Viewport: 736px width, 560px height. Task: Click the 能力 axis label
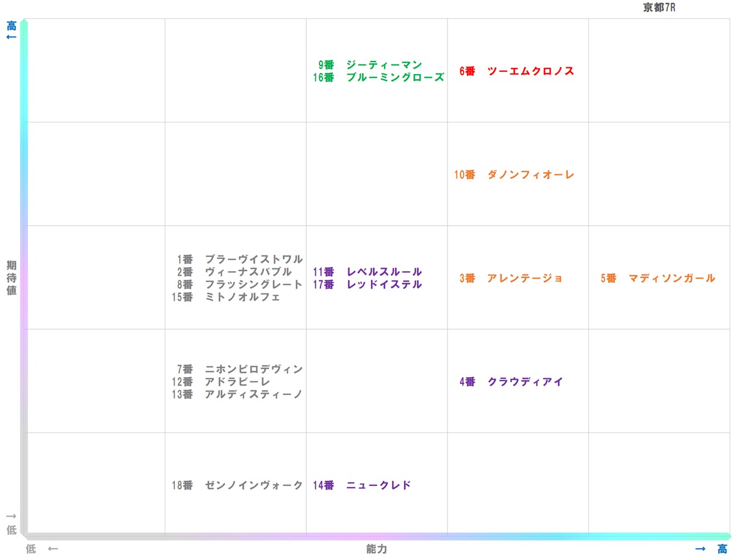[376, 549]
